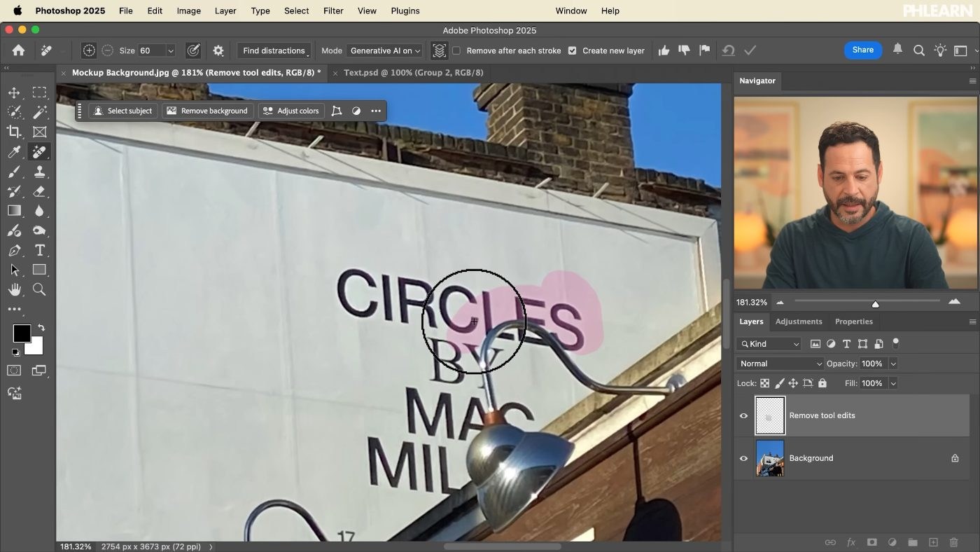Viewport: 980px width, 552px height.
Task: Hide the Remove tool edits layer
Action: tap(743, 415)
